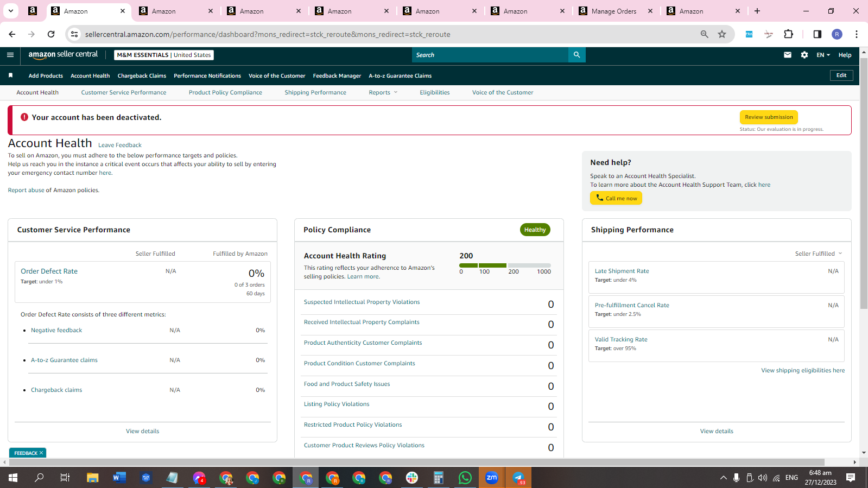
Task: Open the Windows Start menu
Action: pos(13,478)
